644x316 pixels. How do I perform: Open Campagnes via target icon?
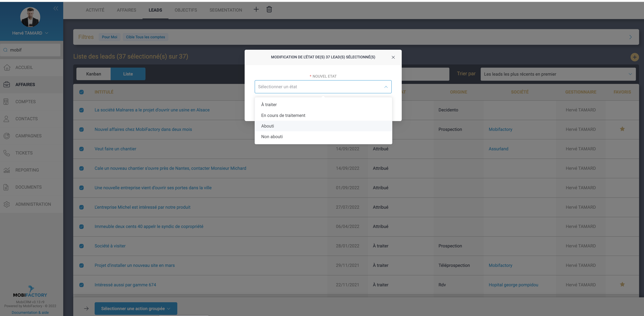(x=7, y=136)
